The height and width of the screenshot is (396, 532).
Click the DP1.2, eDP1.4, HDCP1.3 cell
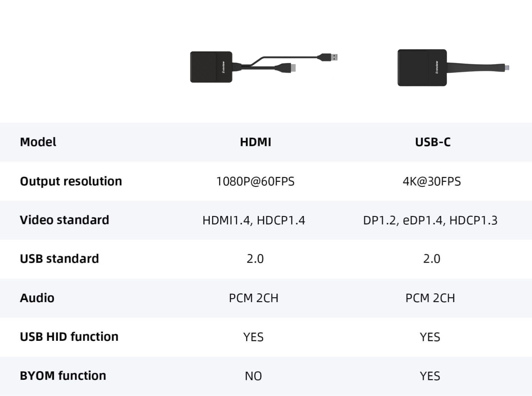430,221
